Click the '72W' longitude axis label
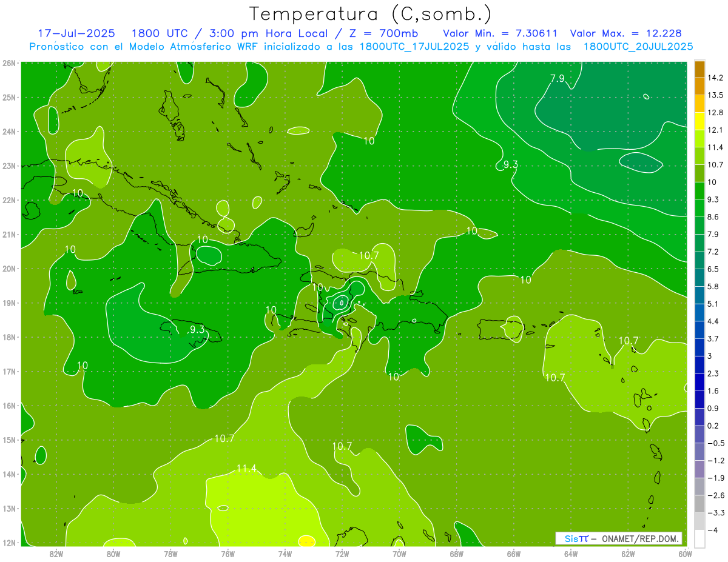 coord(342,554)
